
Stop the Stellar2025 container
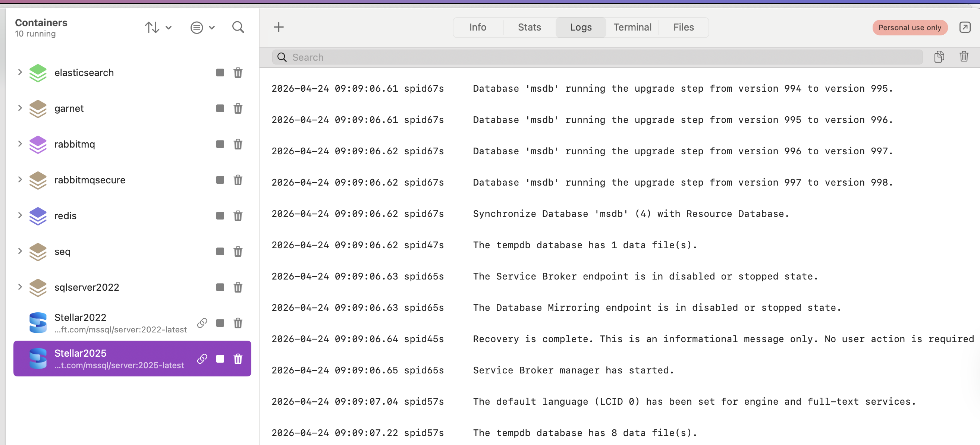(220, 359)
